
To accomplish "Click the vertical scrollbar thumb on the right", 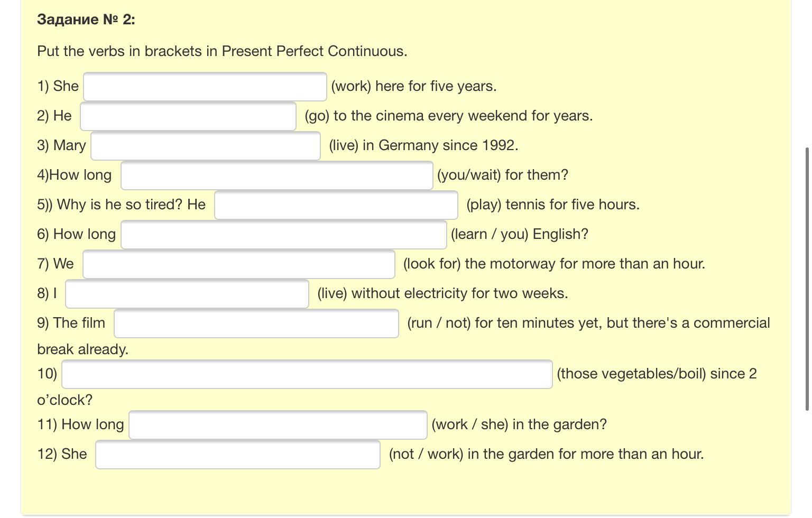I will [807, 279].
